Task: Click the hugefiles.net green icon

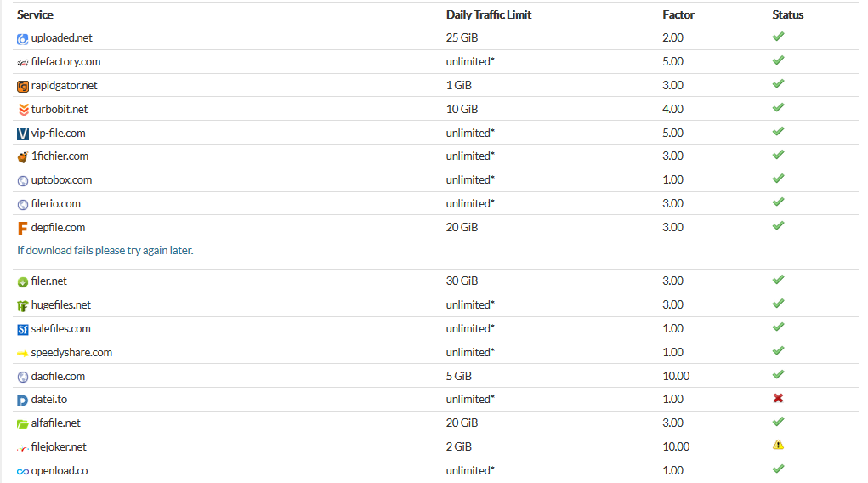Action: 22,306
